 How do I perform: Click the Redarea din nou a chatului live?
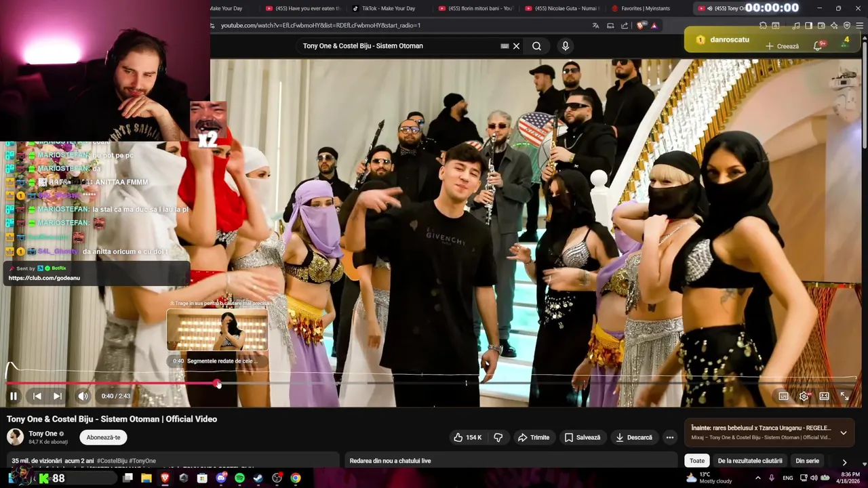pyautogui.click(x=390, y=461)
